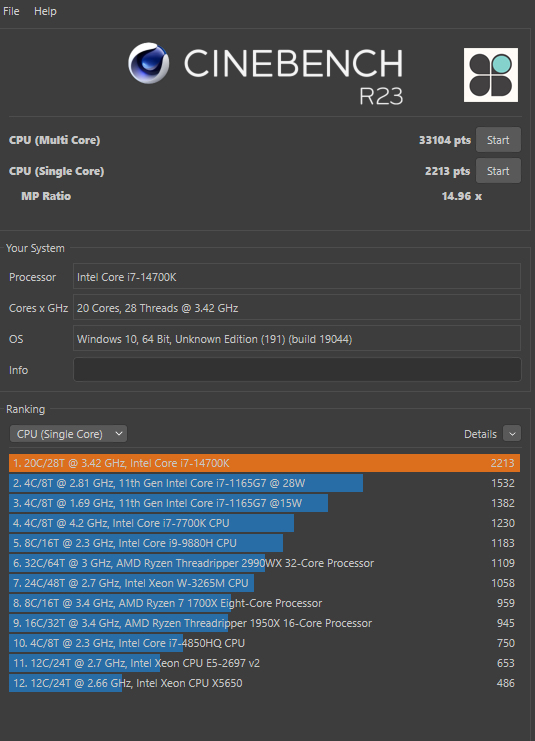Screen dimensions: 535x741
Task: Click the CINEBENCH R23 title text
Action: click(293, 75)
